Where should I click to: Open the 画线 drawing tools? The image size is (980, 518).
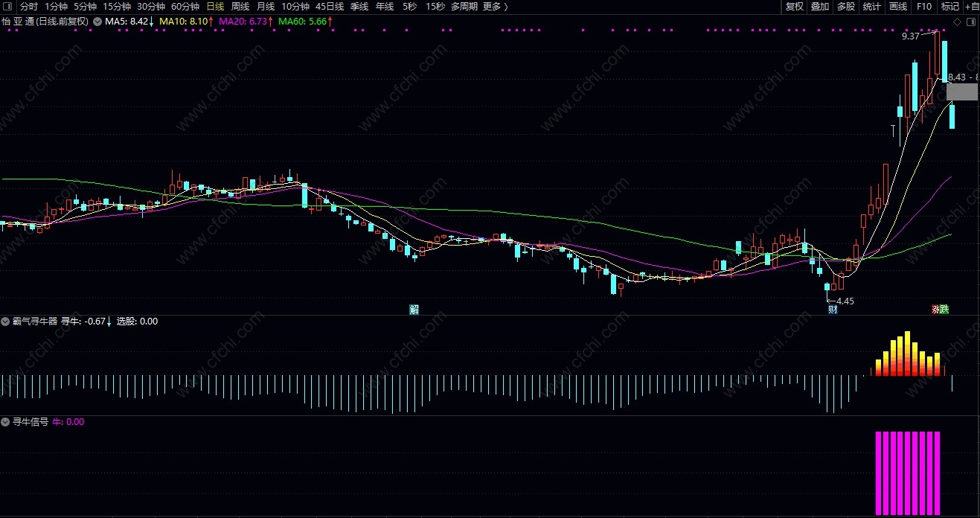[898, 7]
